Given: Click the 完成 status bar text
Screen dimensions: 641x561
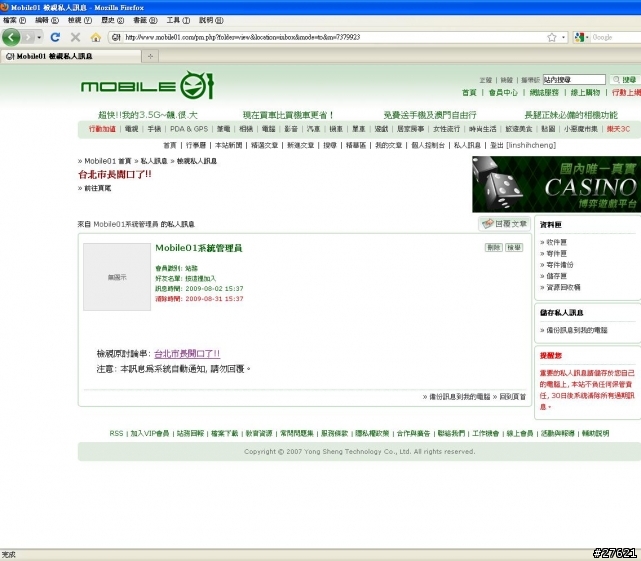Looking at the screenshot, I should click(8, 555).
